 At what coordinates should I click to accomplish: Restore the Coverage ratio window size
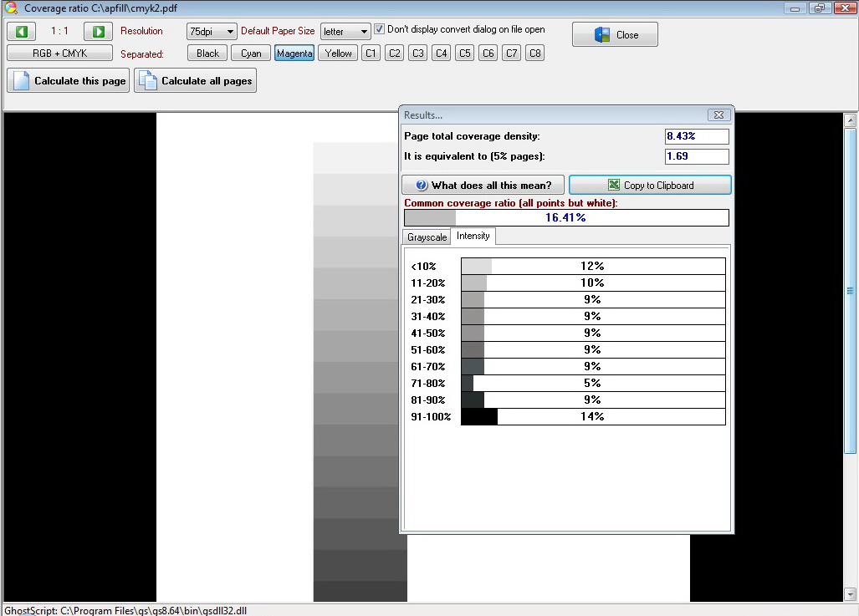point(820,8)
